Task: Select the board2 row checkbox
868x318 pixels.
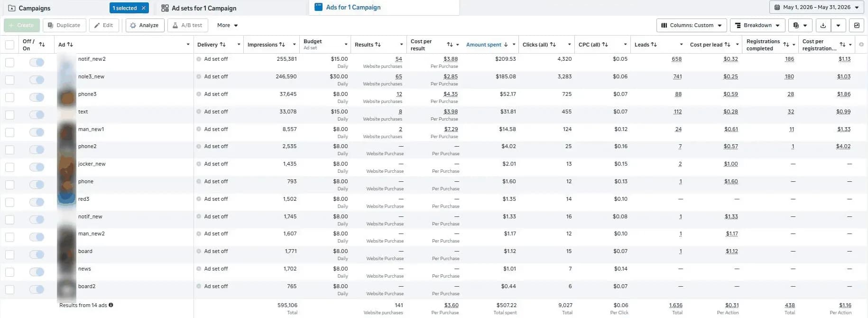Action: [9, 290]
